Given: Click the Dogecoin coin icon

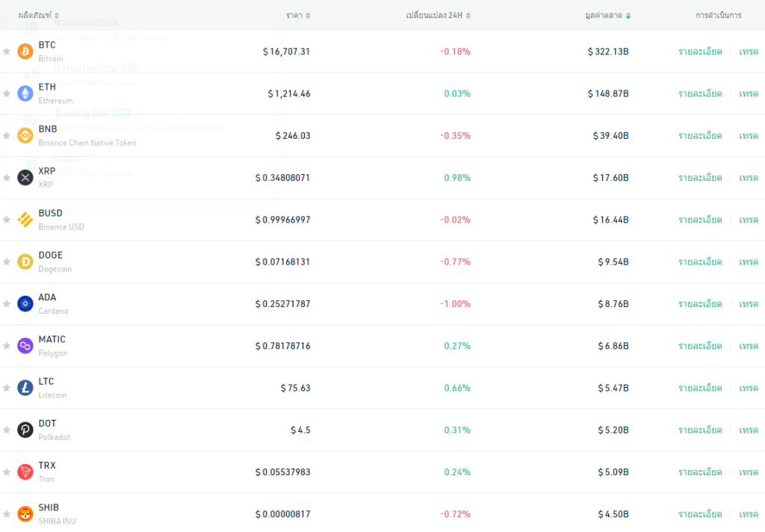Looking at the screenshot, I should pos(25,262).
